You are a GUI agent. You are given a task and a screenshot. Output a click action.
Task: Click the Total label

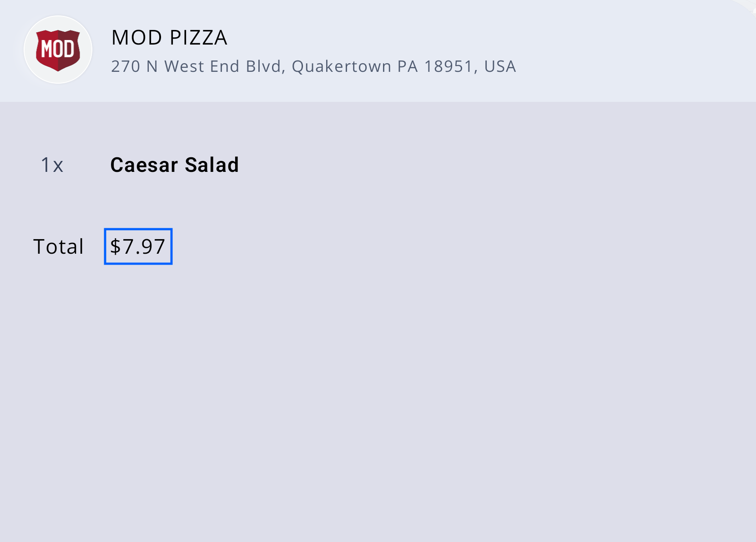pyautogui.click(x=59, y=246)
